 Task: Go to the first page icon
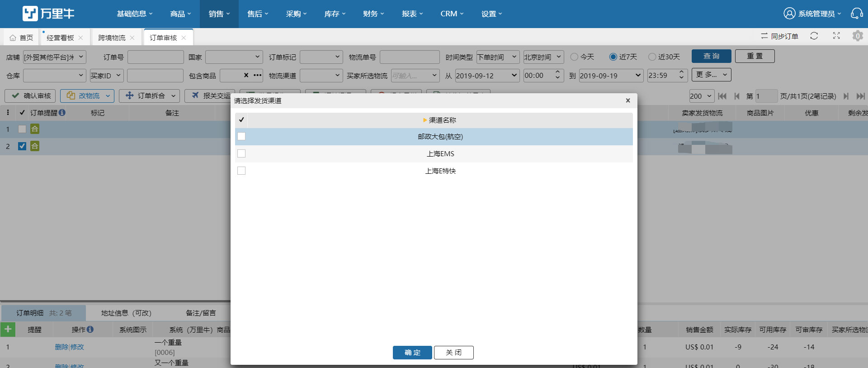(x=722, y=96)
